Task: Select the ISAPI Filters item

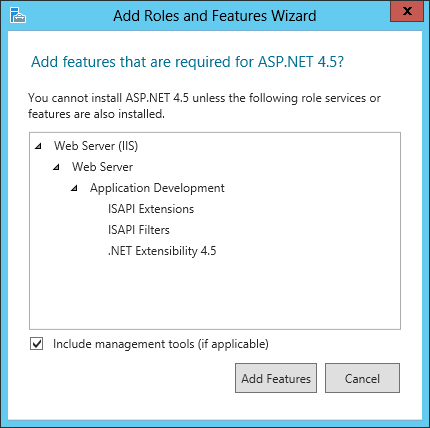Action: [139, 230]
